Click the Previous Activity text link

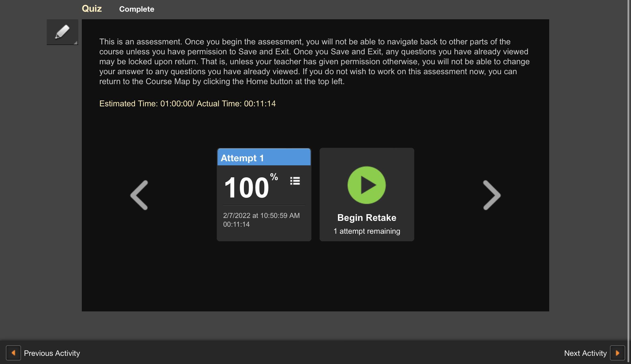point(52,353)
